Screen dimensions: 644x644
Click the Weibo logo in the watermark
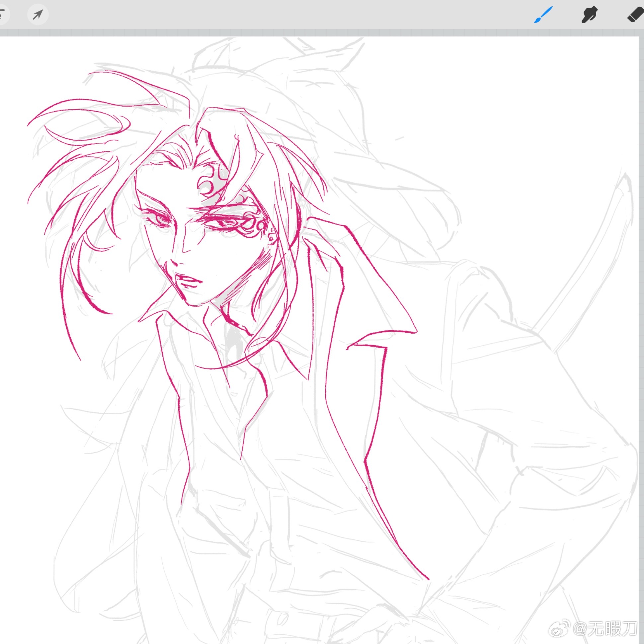coord(559,628)
